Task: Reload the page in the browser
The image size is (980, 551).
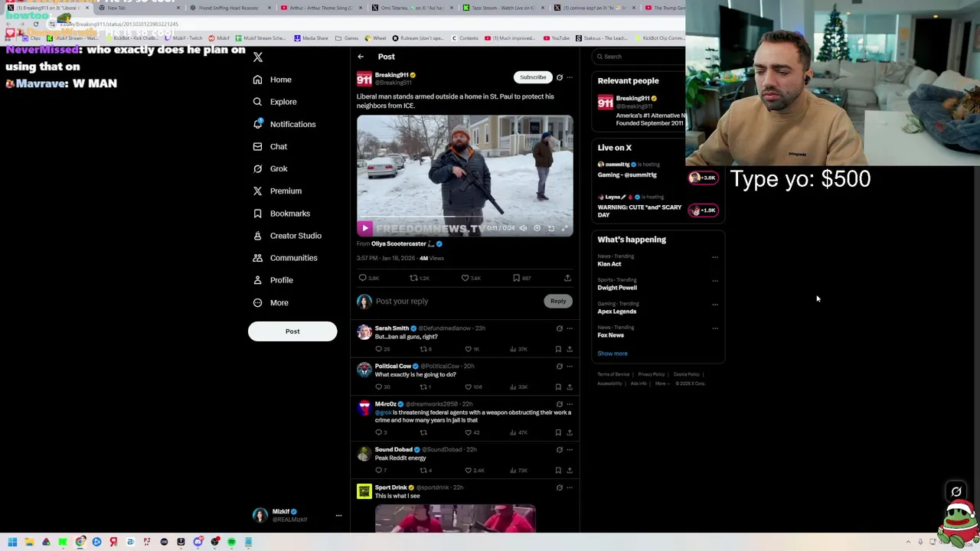Action: click(35, 24)
